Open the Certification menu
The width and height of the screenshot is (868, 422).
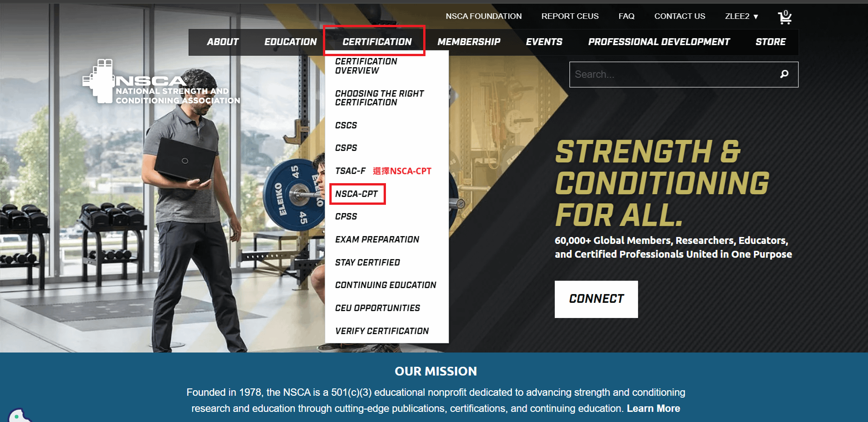click(377, 42)
